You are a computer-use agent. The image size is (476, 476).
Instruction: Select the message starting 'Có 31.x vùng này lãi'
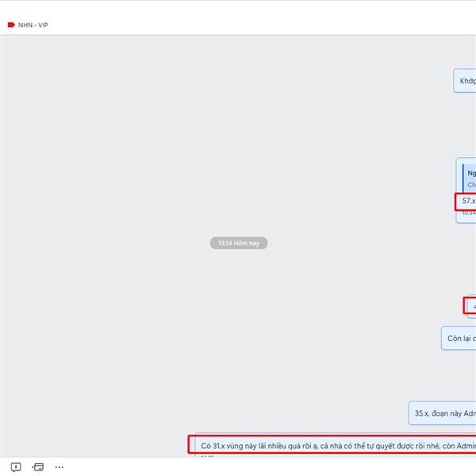tap(336, 445)
